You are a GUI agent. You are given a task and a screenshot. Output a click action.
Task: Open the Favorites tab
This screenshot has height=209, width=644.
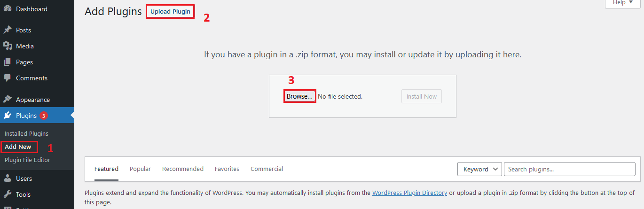[227, 169]
